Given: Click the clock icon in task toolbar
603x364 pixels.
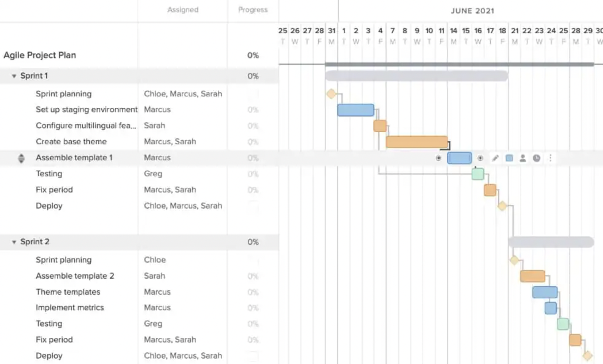Looking at the screenshot, I should pos(536,158).
